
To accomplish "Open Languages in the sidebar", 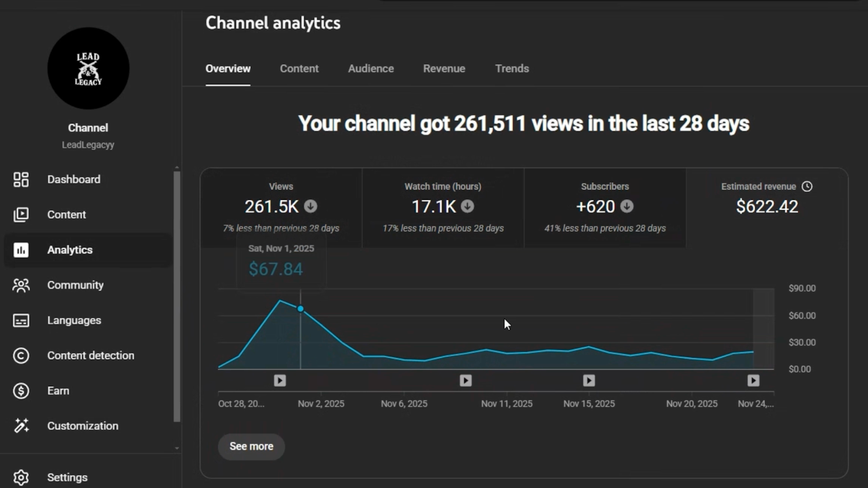I will tap(88, 320).
